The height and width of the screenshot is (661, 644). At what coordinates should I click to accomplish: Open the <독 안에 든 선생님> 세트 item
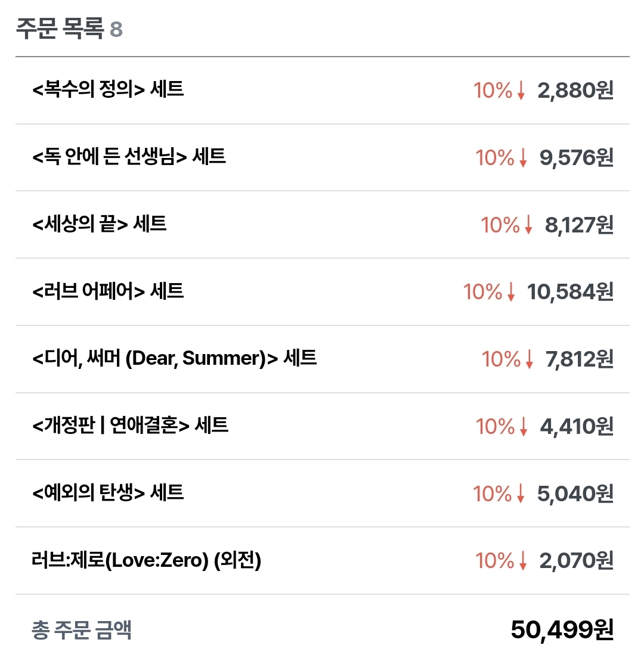tap(129, 157)
